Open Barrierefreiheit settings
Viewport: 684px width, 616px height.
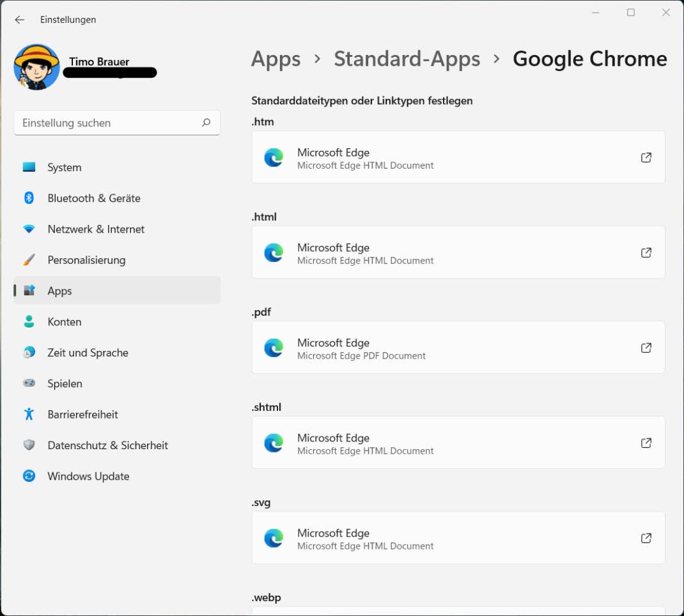pos(82,415)
